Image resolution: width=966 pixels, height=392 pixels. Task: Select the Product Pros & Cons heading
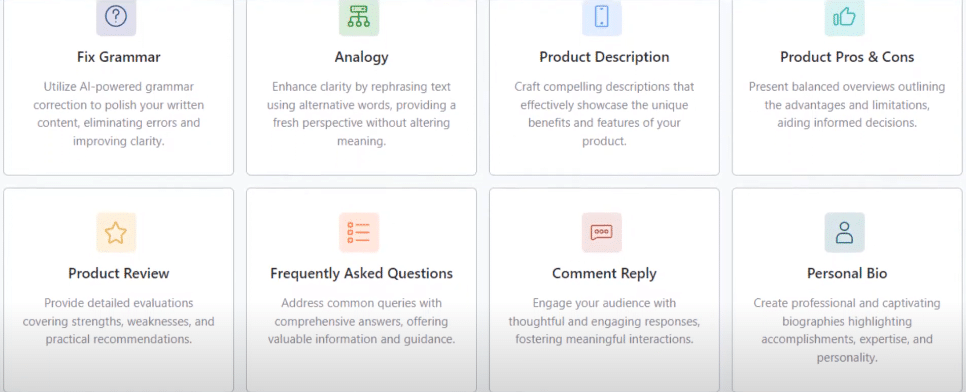pos(847,57)
